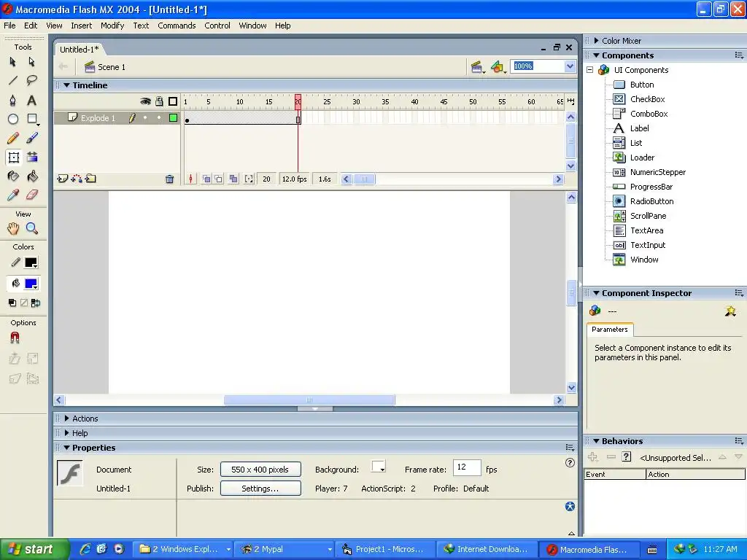Toggle Modify Onion Markers button

(249, 179)
